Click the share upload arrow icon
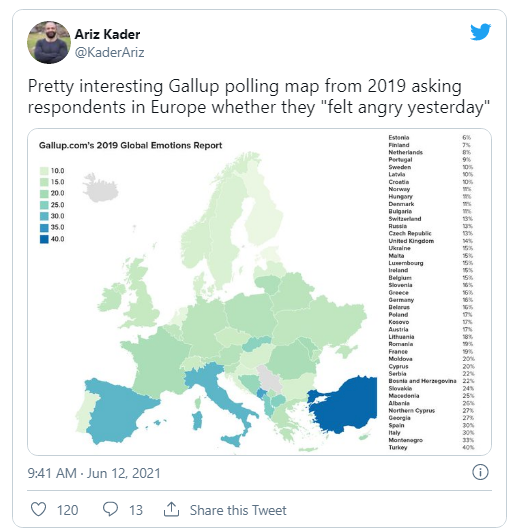Screen dimensions: 521x529 171,509
